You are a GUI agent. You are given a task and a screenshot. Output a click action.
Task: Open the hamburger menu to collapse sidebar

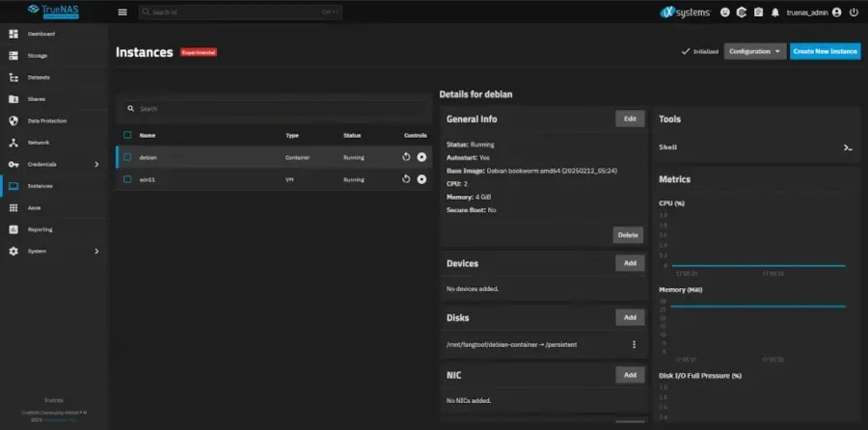[x=122, y=13]
